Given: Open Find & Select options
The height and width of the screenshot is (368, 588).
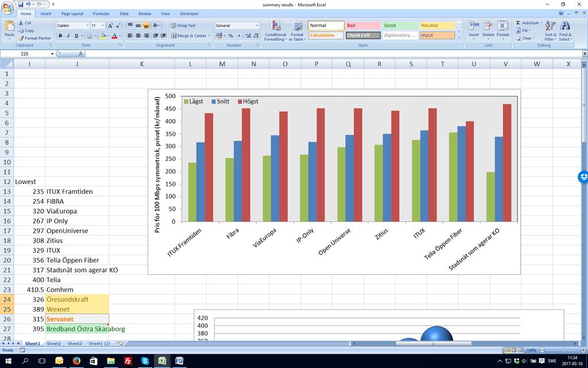Looking at the screenshot, I should 565,31.
